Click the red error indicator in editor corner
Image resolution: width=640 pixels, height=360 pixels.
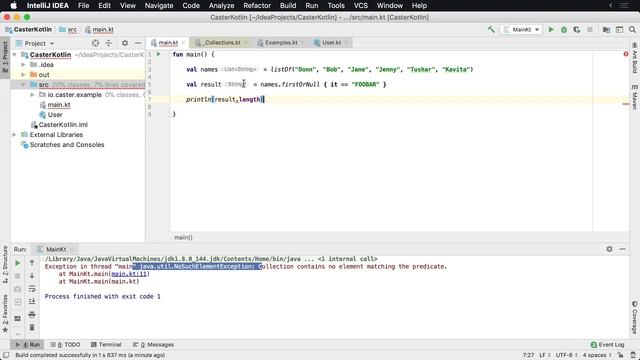pos(626,54)
